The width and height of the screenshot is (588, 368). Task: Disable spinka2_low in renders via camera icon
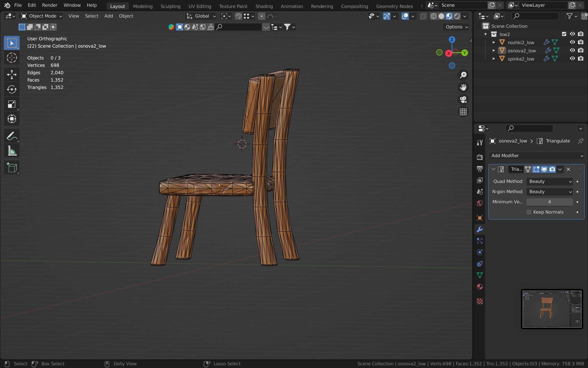[581, 58]
